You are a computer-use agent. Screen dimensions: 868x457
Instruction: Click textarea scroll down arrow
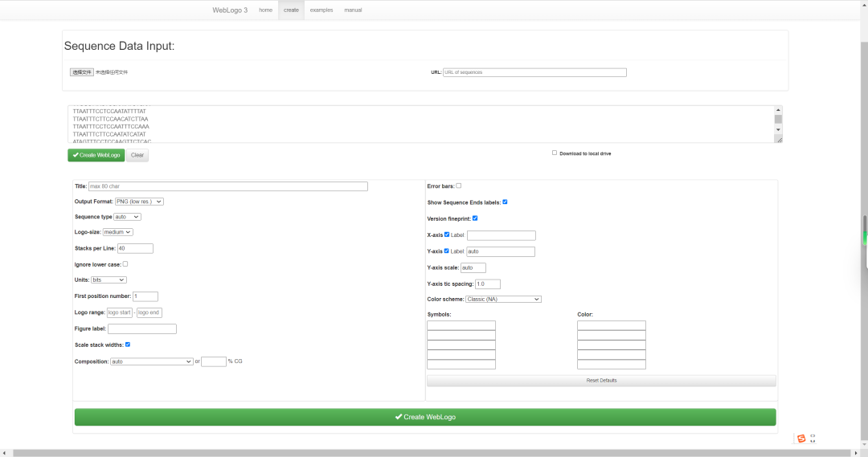(778, 130)
